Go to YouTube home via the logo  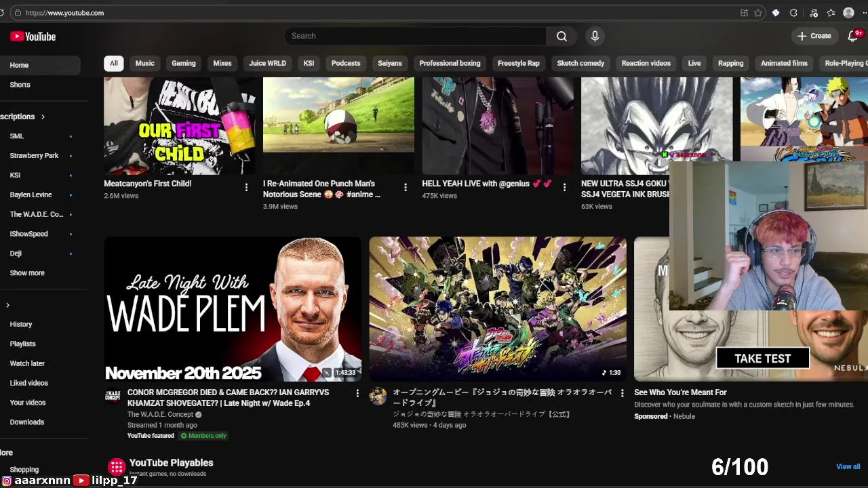coord(33,37)
